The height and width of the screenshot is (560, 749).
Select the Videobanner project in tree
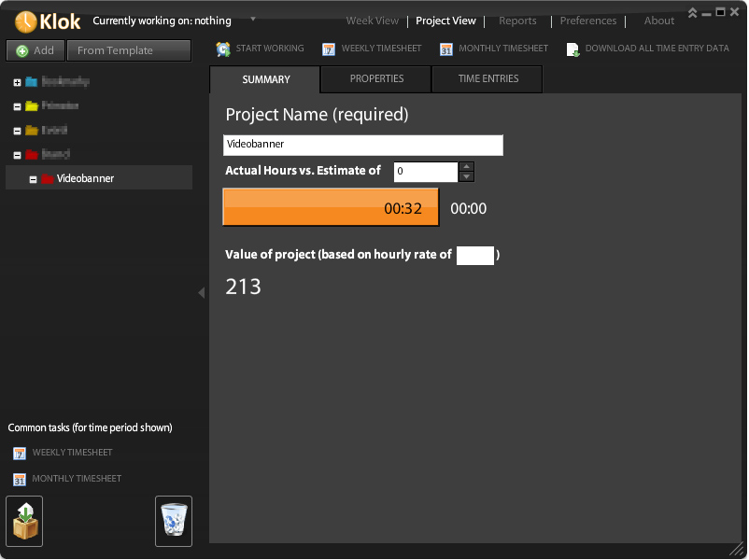[x=99, y=178]
